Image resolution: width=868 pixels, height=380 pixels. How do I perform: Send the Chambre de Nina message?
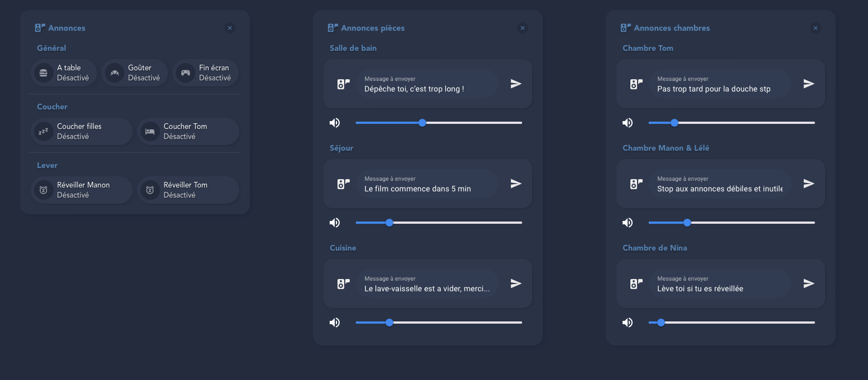pos(809,283)
